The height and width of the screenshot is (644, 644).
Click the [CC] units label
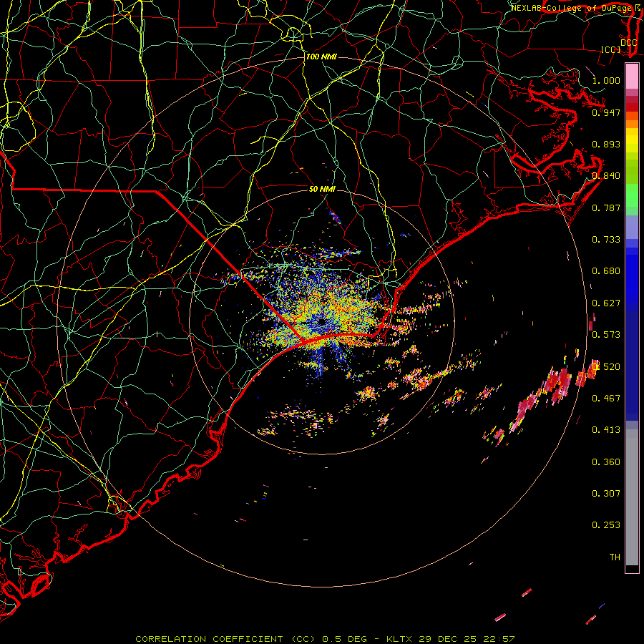(611, 49)
